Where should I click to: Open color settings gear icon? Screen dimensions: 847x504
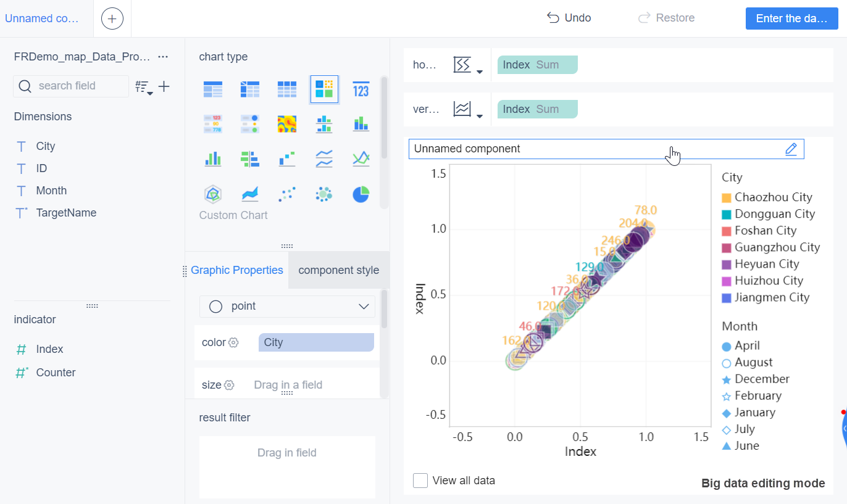233,342
